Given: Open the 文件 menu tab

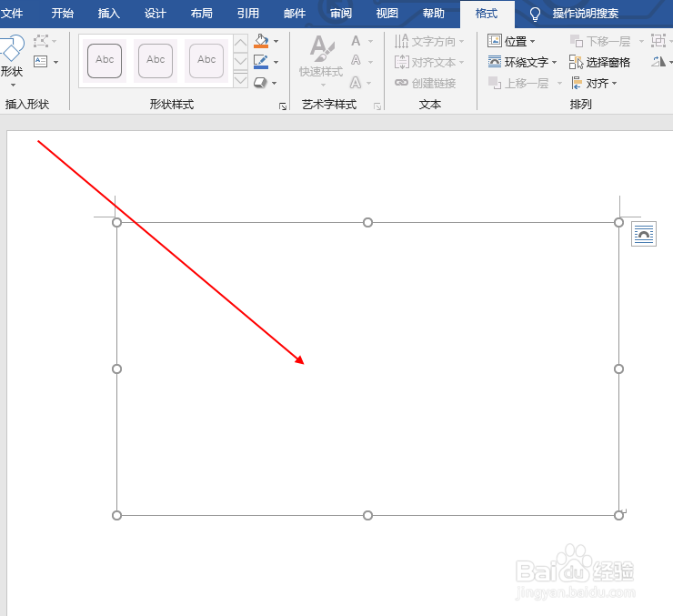Looking at the screenshot, I should [x=12, y=14].
